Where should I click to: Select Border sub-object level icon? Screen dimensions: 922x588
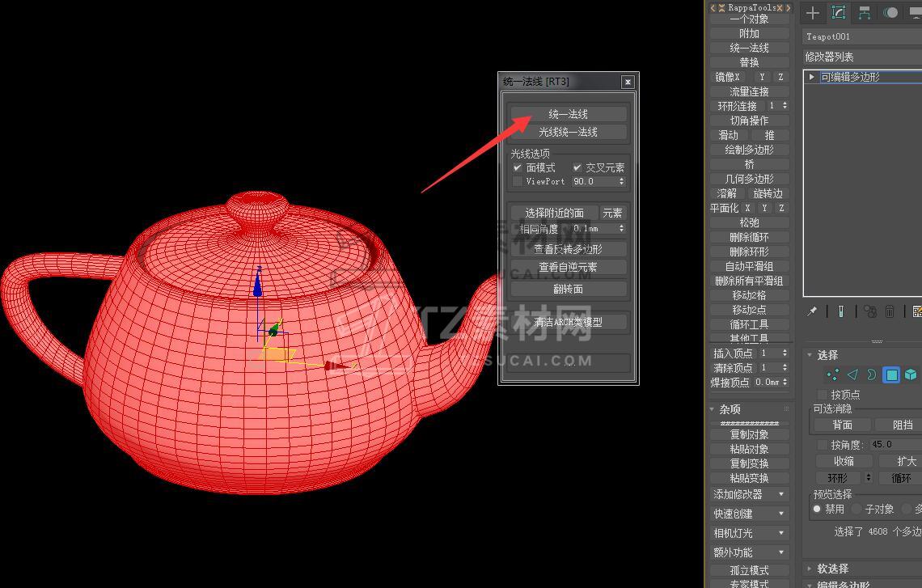coord(872,374)
